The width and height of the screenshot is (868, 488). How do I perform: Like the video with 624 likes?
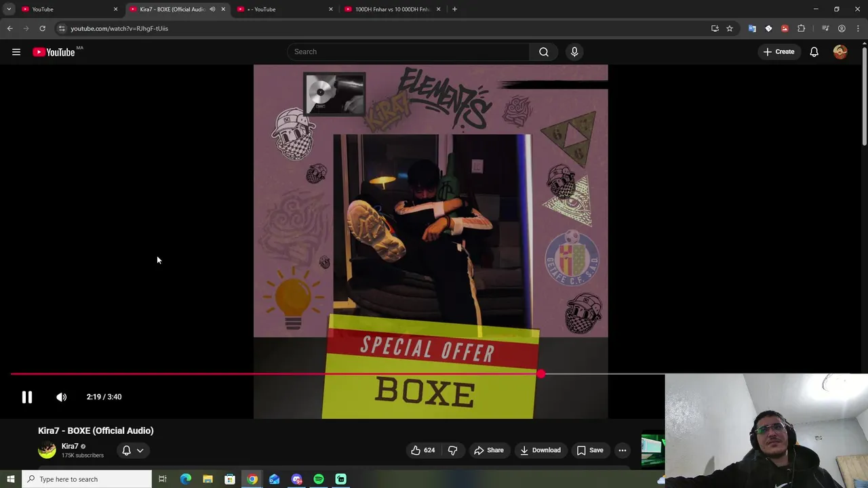click(422, 450)
